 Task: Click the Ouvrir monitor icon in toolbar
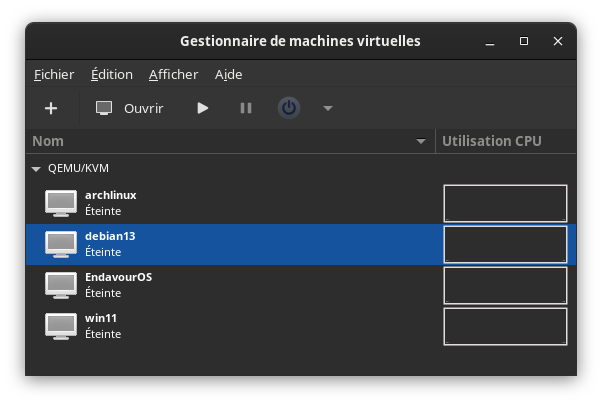104,108
